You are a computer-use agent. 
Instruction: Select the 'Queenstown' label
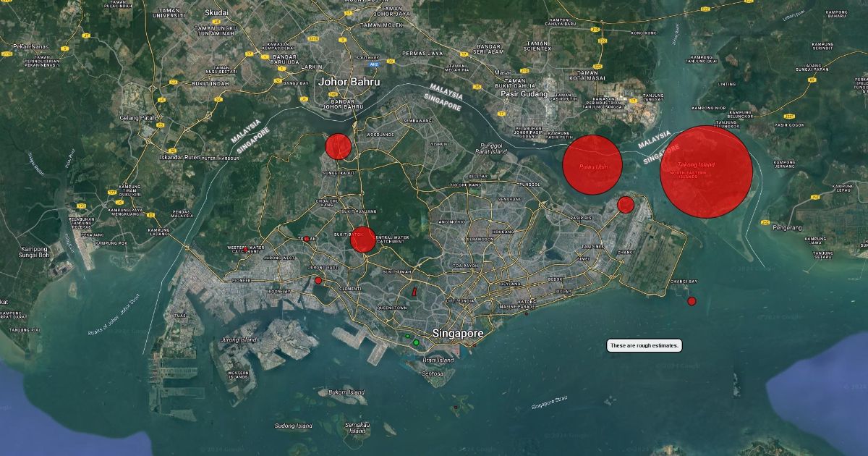392,308
